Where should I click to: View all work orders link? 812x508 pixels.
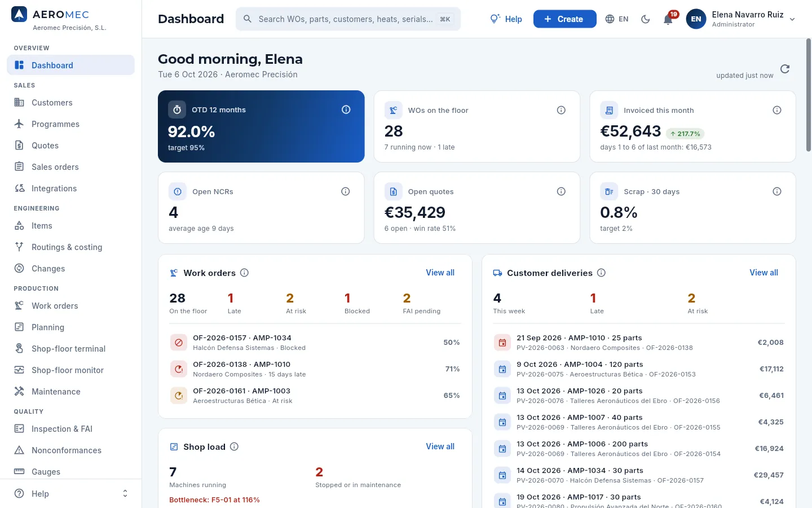click(440, 273)
